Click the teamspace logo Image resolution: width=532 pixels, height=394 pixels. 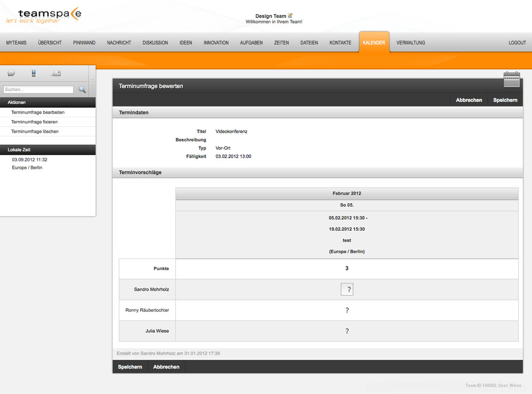44,15
